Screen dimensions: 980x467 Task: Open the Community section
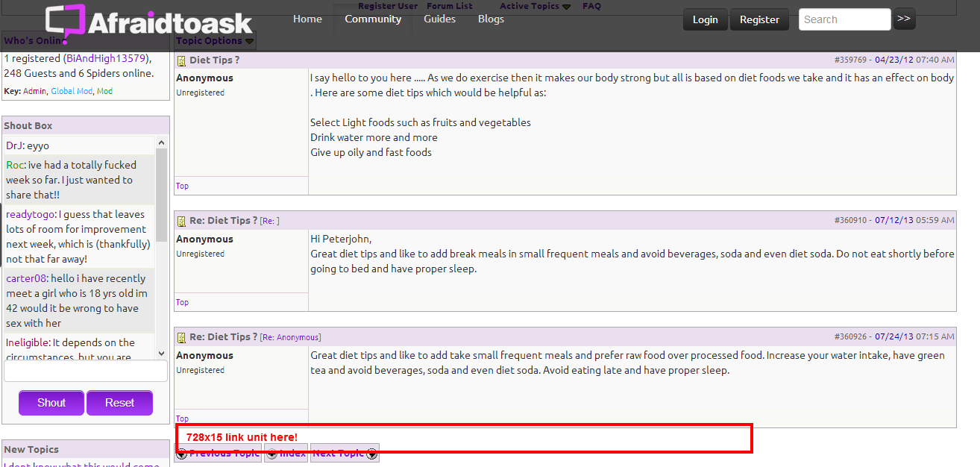(373, 19)
